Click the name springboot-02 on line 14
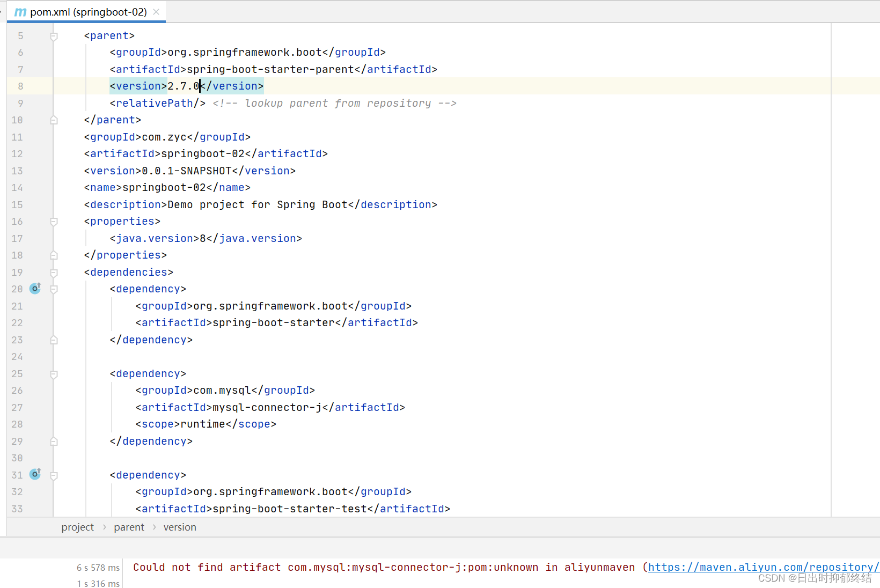This screenshot has height=588, width=880. pos(164,187)
